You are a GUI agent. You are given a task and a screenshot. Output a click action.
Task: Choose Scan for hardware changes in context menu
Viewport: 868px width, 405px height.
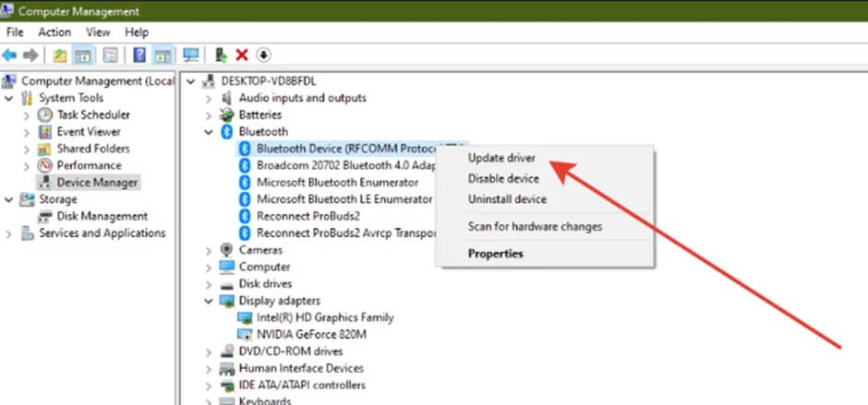tap(535, 226)
